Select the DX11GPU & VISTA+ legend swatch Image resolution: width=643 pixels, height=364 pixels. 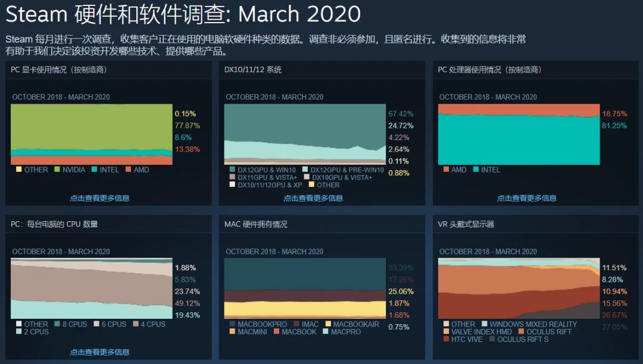click(233, 177)
